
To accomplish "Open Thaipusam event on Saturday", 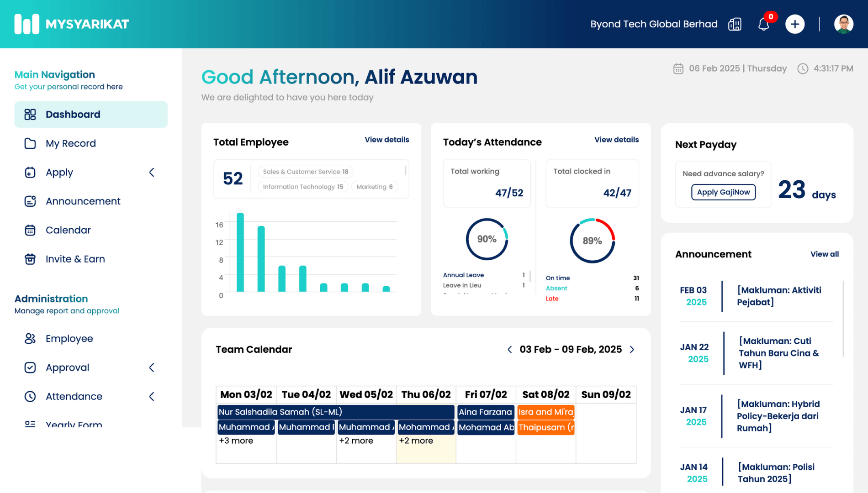I will click(545, 427).
